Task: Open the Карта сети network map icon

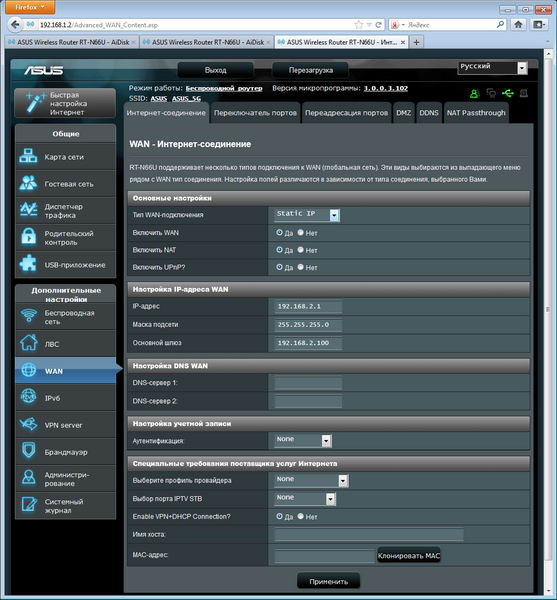Action: pyautogui.click(x=28, y=156)
